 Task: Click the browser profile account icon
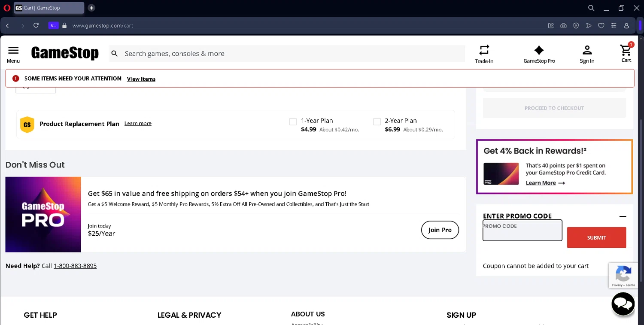pos(626,26)
